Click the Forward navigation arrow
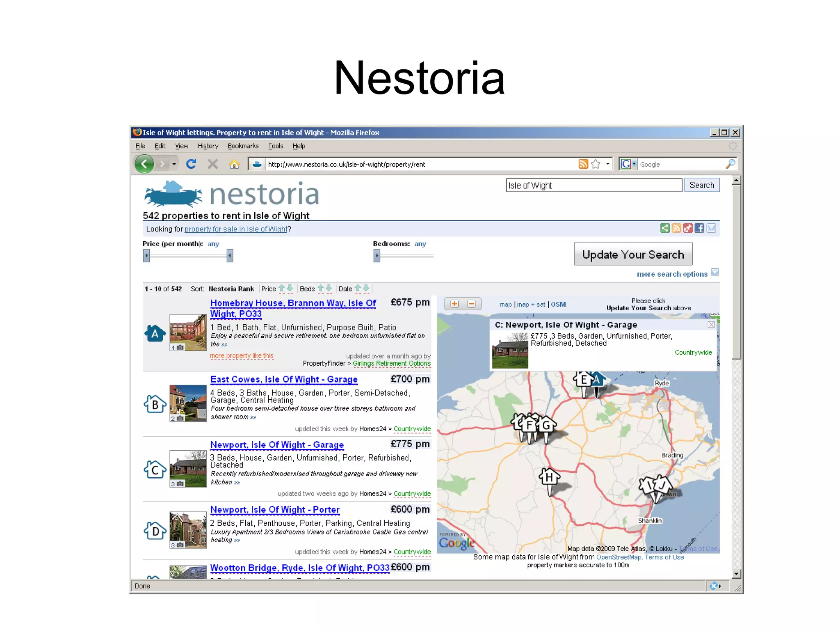This screenshot has width=840, height=630. pyautogui.click(x=162, y=164)
